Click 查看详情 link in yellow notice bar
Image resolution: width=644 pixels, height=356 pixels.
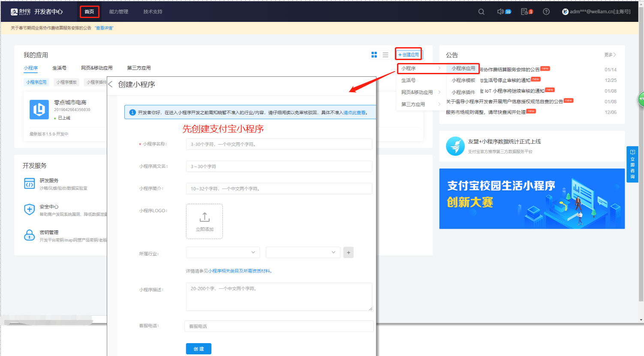coord(104,28)
